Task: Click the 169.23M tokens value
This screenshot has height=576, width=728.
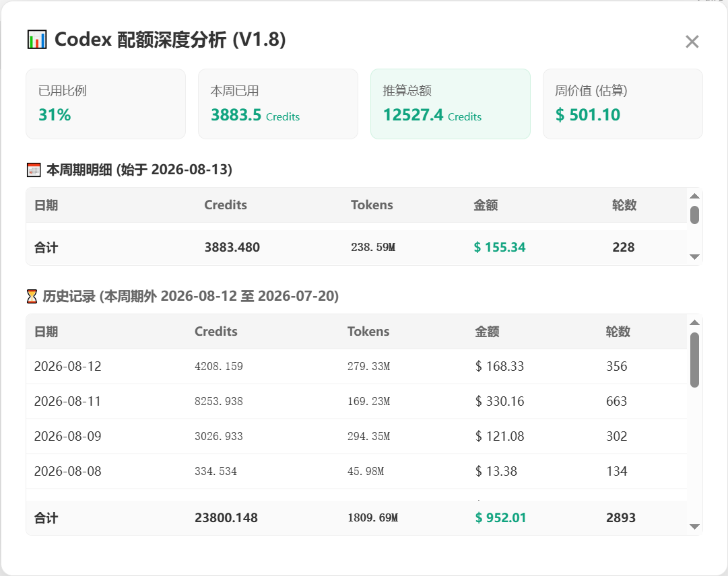Action: [369, 401]
